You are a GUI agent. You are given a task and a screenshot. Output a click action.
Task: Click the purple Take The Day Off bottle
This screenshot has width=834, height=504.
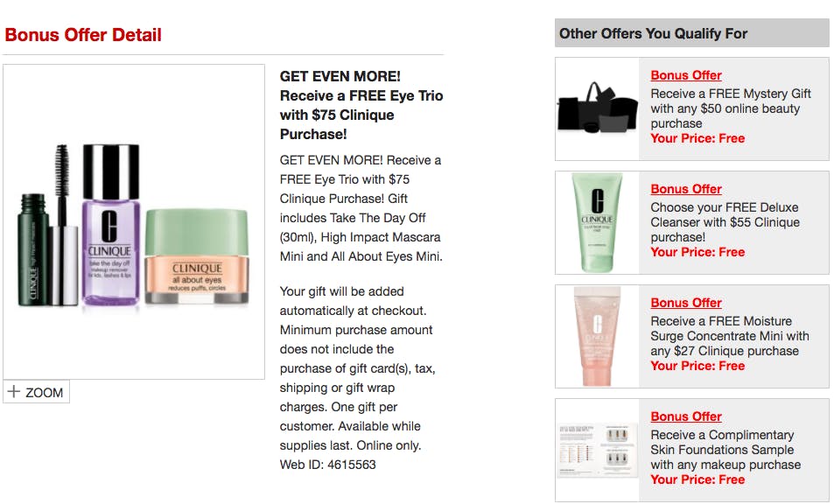(x=110, y=226)
